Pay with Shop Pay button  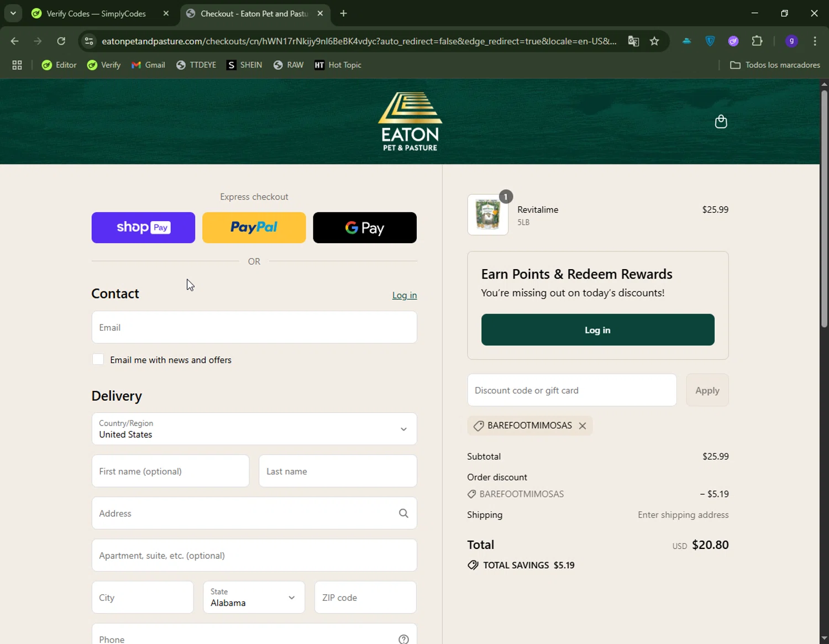click(x=143, y=228)
